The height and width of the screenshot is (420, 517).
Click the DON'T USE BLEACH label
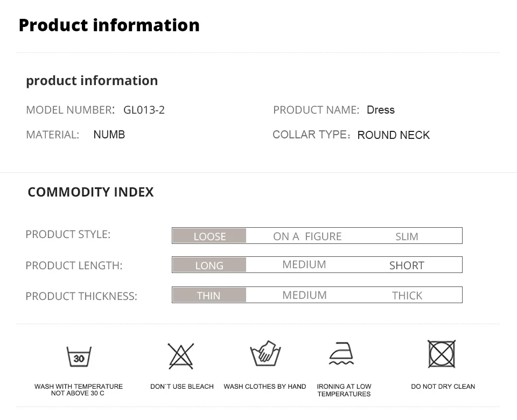182,387
